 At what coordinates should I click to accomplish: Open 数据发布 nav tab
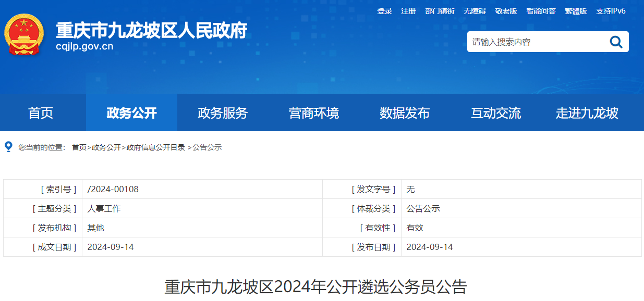pos(405,112)
